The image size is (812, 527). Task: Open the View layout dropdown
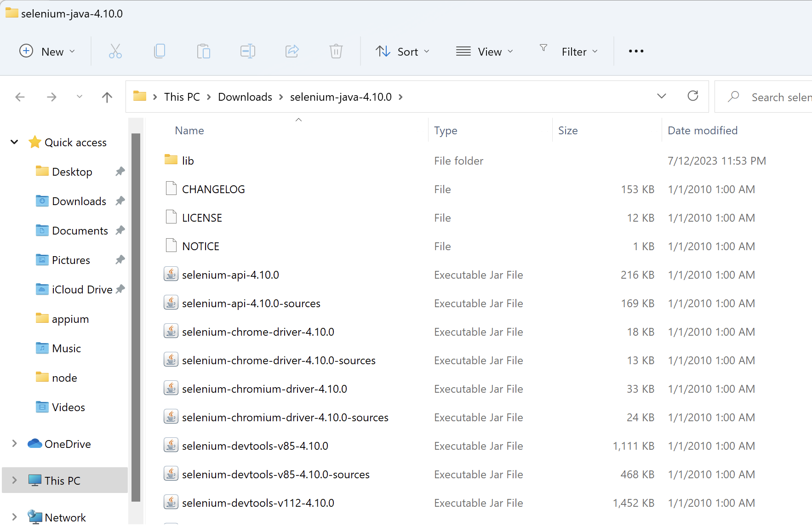pos(485,51)
